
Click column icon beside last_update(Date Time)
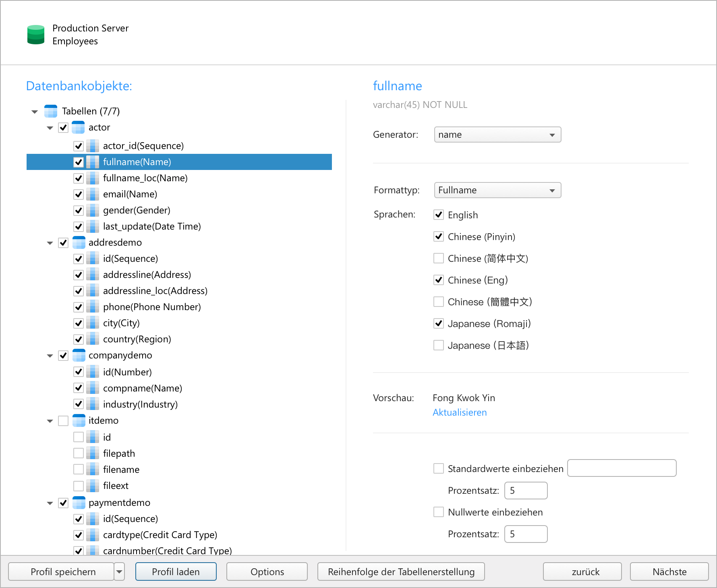click(x=93, y=226)
